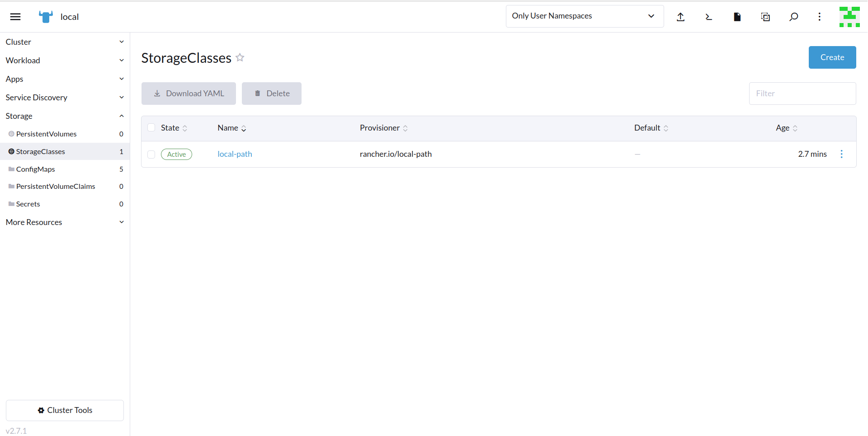Select the local-path row checkbox
Viewport: 868px width, 436px height.
click(x=151, y=155)
